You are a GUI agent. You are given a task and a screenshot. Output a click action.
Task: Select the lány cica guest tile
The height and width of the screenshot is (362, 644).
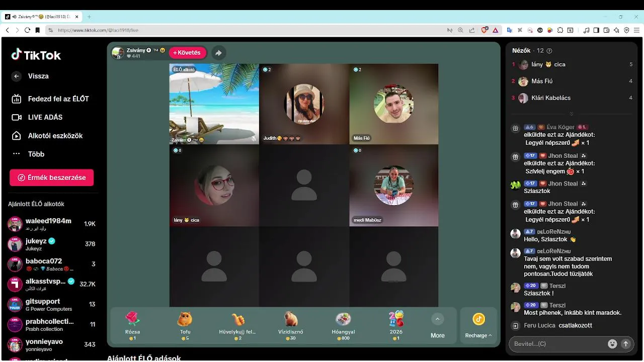tap(214, 186)
